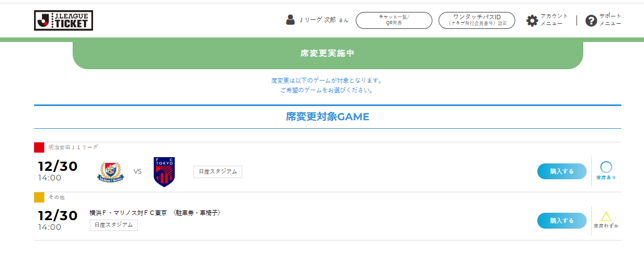Click the yellow triangle few-seats icon

606,217
